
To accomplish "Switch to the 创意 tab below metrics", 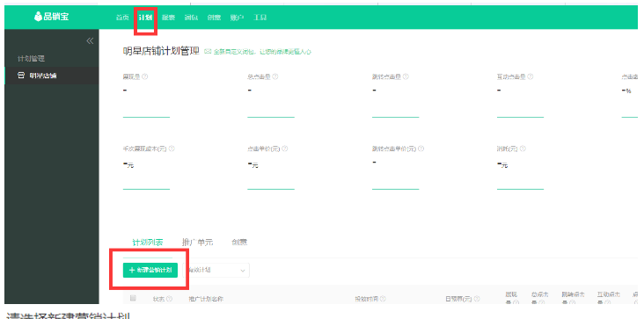I will [x=239, y=243].
